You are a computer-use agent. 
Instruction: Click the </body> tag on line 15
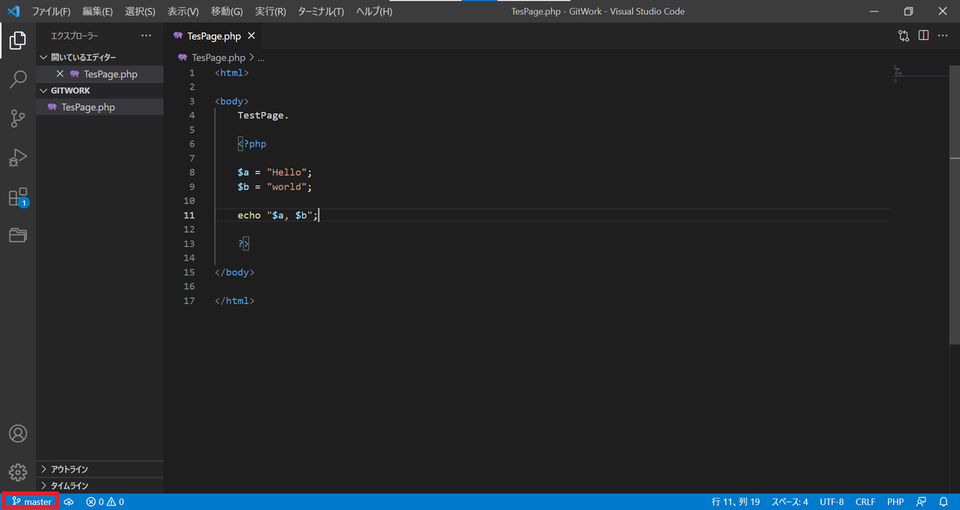pos(234,272)
